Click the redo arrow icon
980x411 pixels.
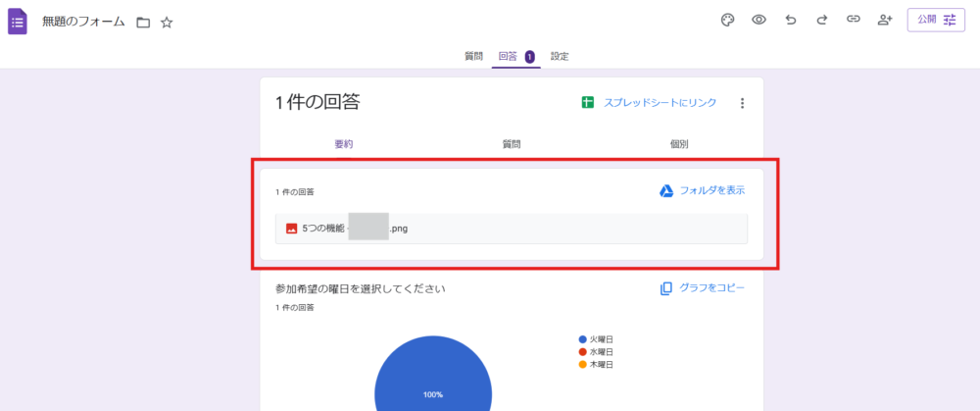(822, 20)
